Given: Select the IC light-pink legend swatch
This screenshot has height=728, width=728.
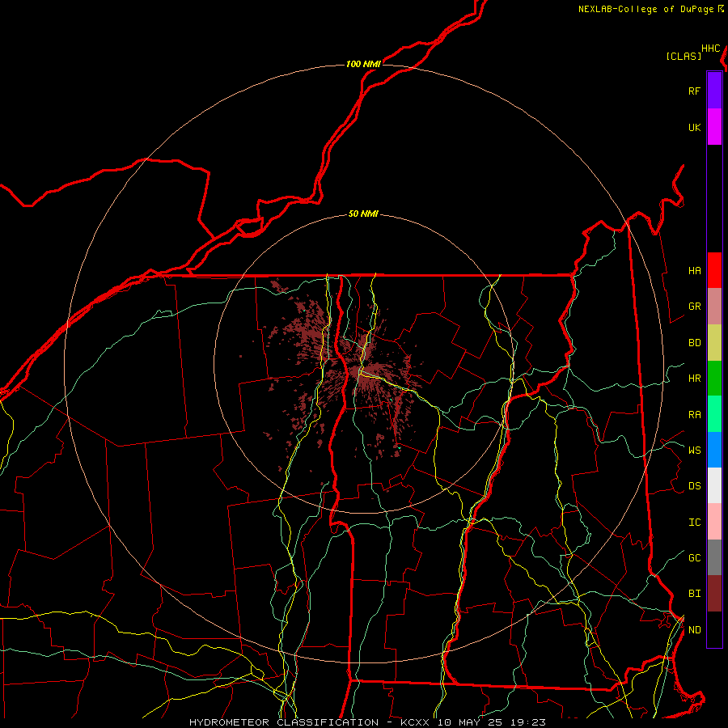Looking at the screenshot, I should click(714, 522).
